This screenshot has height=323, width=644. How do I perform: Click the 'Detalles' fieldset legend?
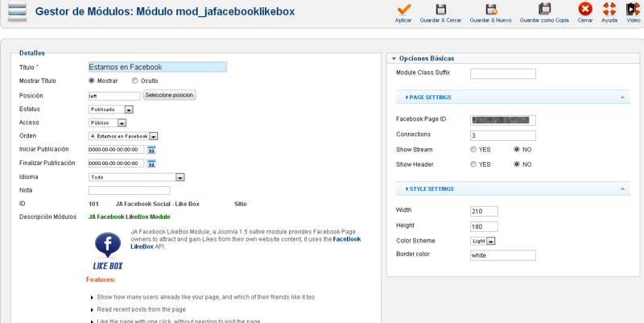tap(32, 53)
